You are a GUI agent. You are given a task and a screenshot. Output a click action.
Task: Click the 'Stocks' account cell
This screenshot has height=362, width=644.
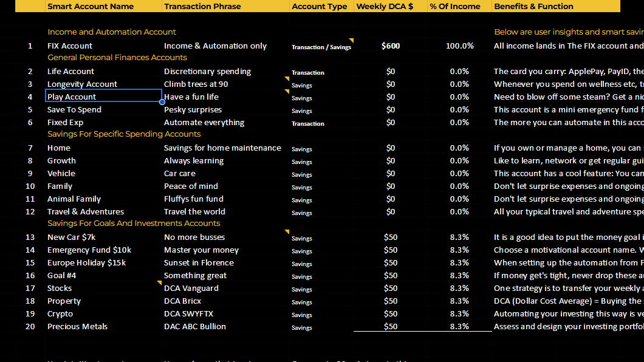103,288
